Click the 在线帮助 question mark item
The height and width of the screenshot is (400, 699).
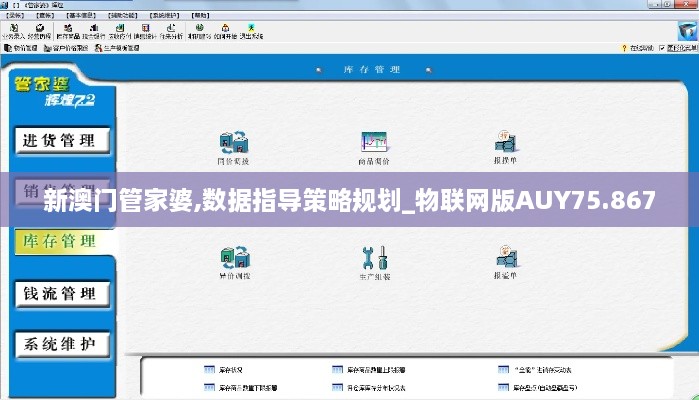(x=637, y=48)
